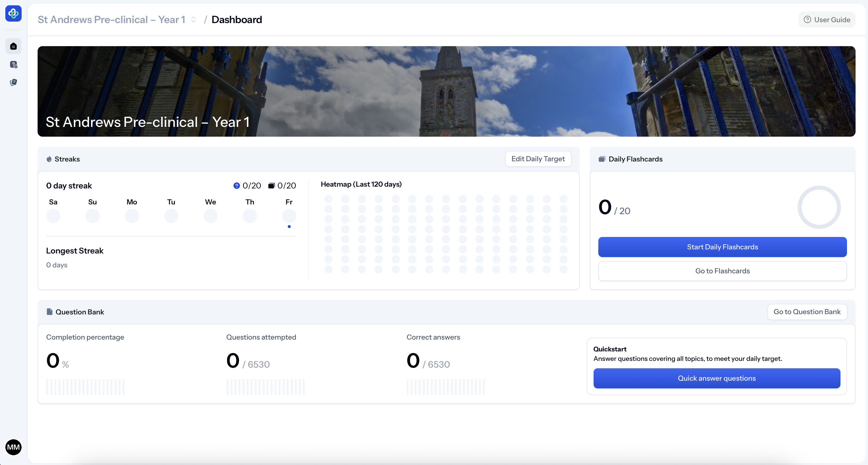The image size is (868, 465).
Task: Open the St Andrews Pre-clinical breadcrumb
Action: [111, 20]
